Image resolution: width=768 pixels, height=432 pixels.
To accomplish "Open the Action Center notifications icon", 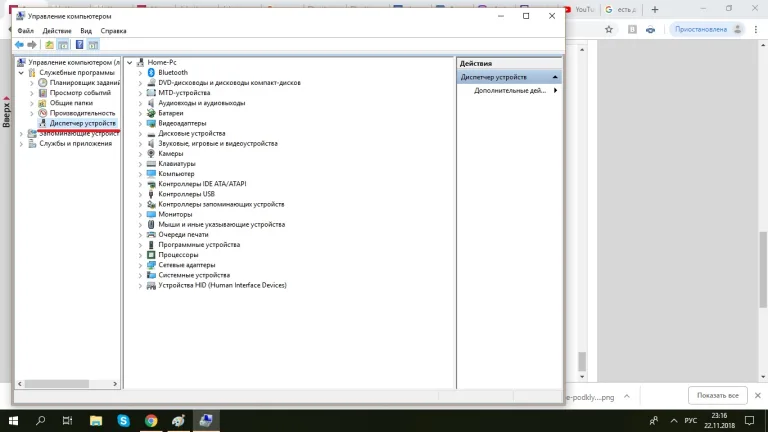I will coord(749,421).
